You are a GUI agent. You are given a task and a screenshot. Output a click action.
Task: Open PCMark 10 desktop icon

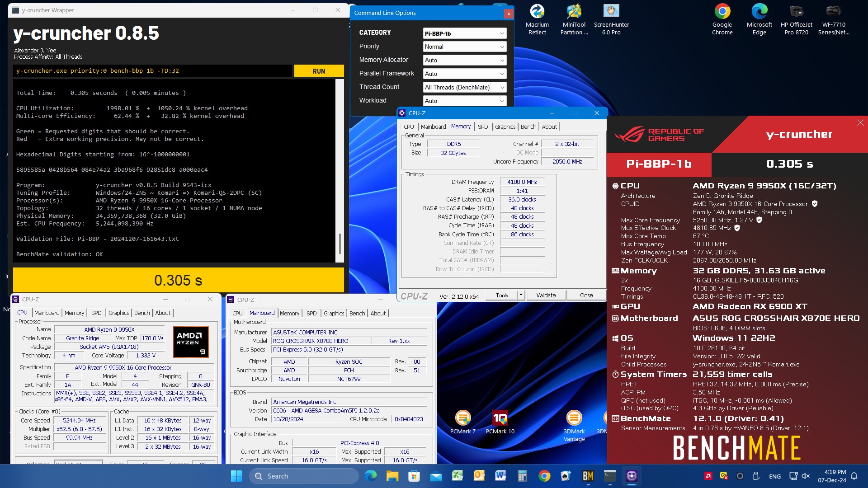click(500, 422)
